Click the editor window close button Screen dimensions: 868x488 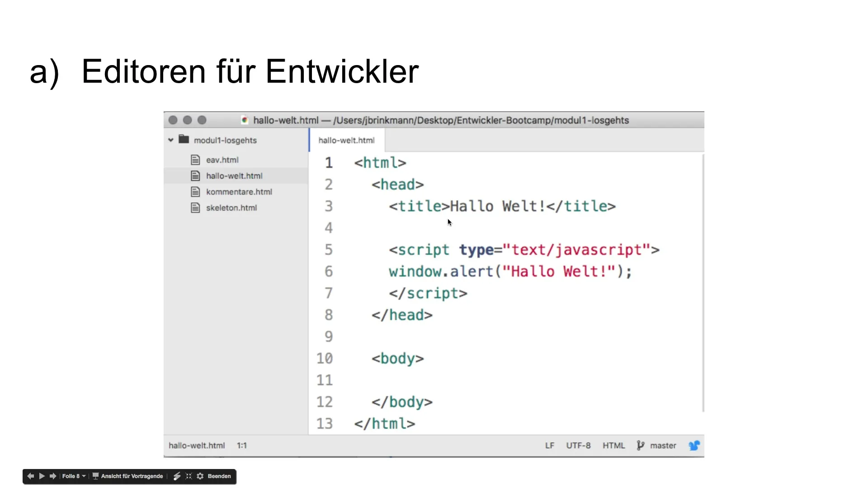click(x=173, y=120)
